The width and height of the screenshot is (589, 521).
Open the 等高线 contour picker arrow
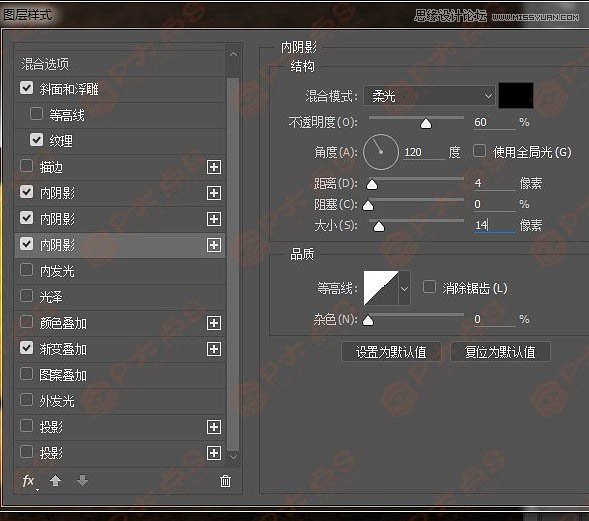pos(404,288)
